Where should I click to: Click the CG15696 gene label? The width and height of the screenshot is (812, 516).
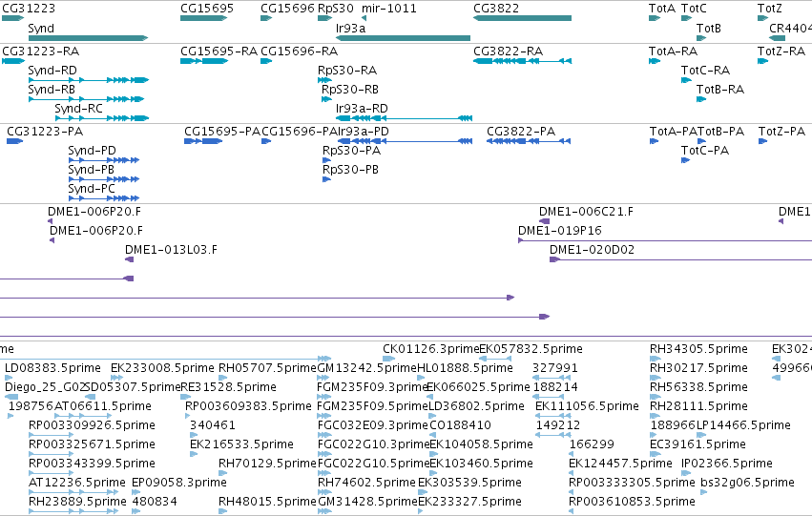tap(287, 9)
